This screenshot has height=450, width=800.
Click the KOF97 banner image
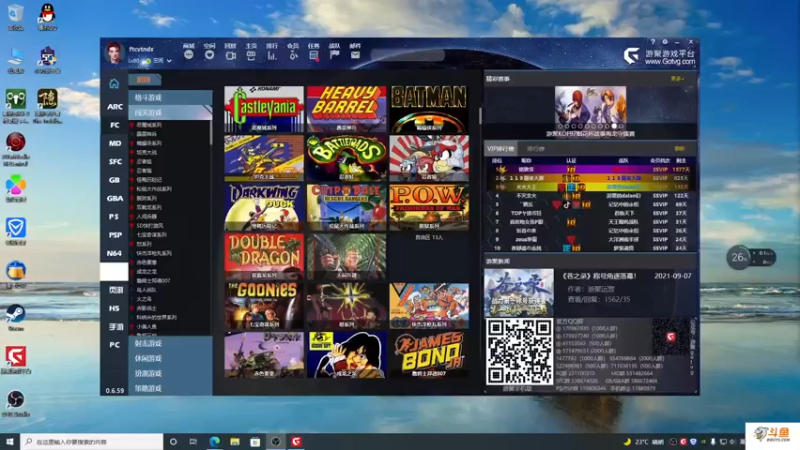pos(590,105)
